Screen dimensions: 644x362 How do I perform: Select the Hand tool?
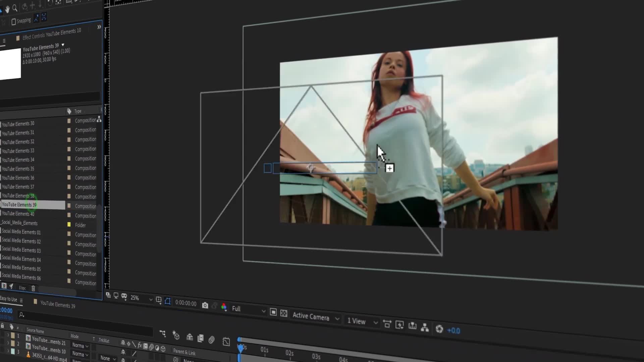[x=7, y=9]
